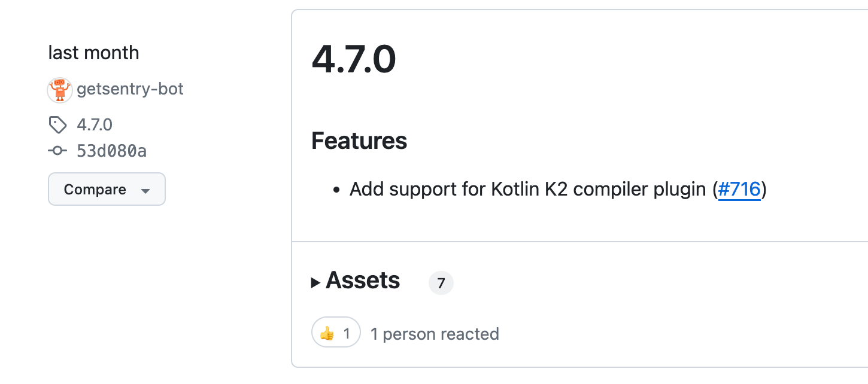Click the Compare button caret arrow
Image resolution: width=868 pixels, height=384 pixels.
(145, 191)
